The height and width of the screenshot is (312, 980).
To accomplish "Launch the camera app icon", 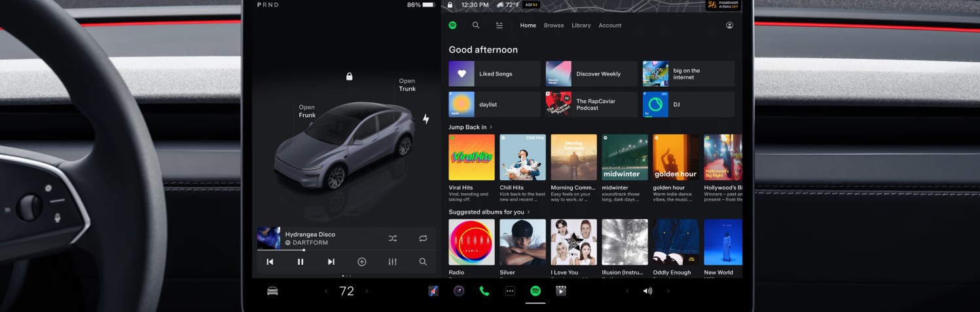I will tap(459, 291).
